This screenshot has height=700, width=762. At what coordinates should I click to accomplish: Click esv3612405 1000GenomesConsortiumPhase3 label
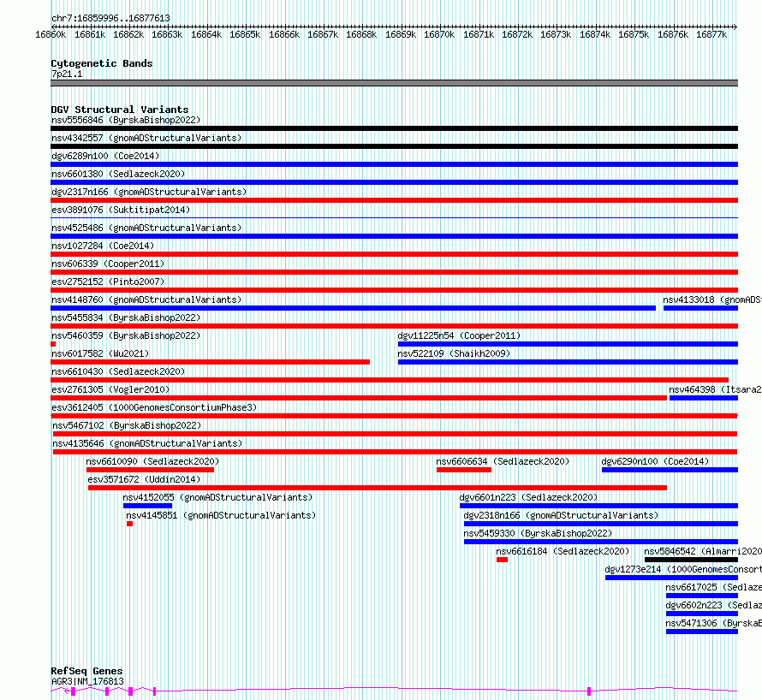154,407
